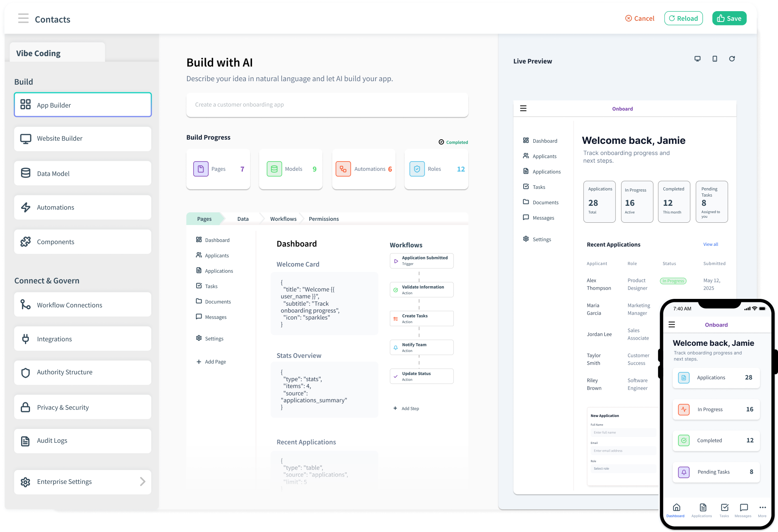This screenshot has height=532, width=778.
Task: Refresh the Live Preview
Action: 732,59
